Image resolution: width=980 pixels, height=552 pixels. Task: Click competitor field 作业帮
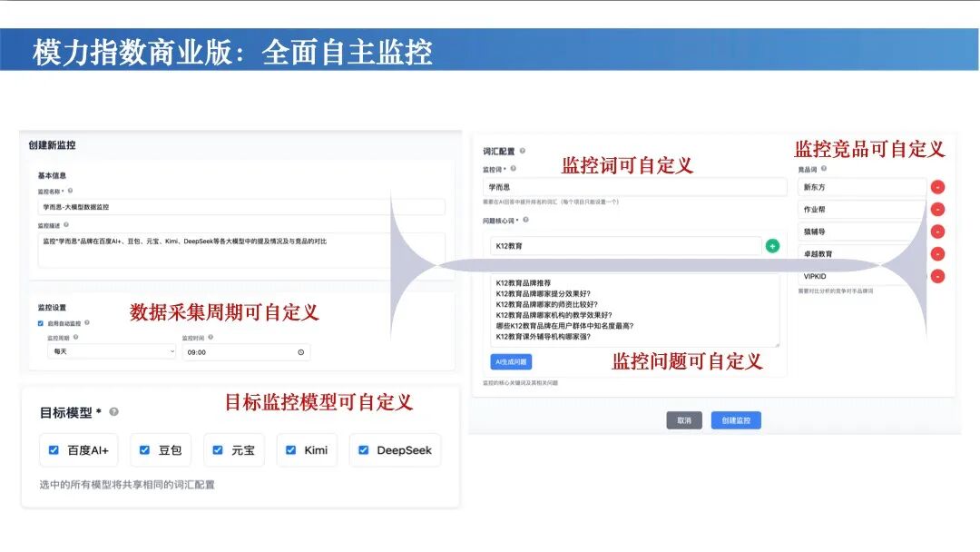[x=862, y=210]
